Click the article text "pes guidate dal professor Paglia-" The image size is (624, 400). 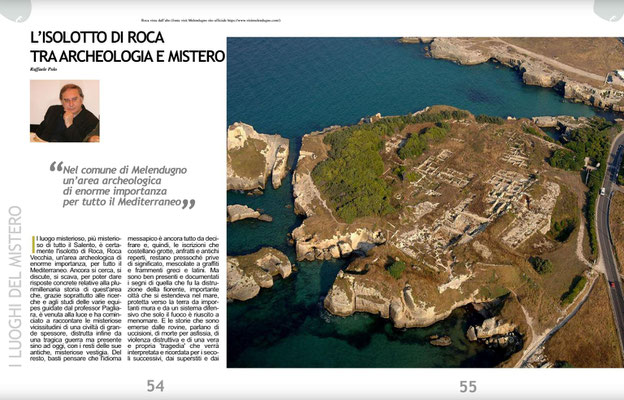click(x=76, y=308)
